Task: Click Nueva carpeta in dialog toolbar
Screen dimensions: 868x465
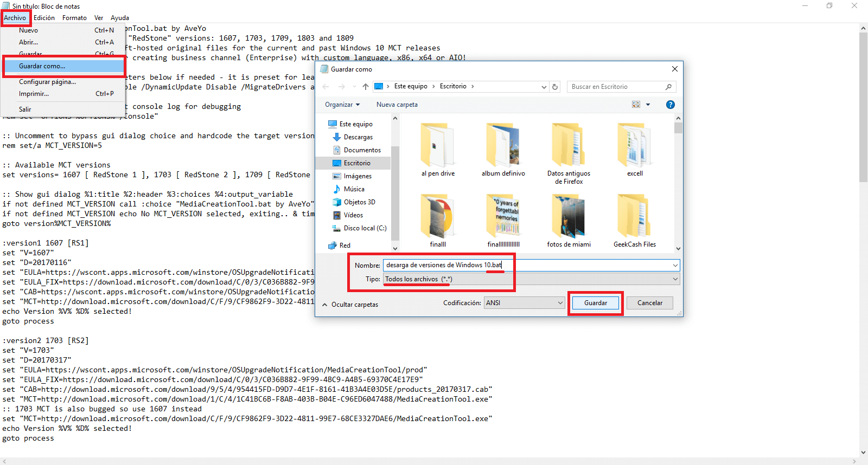Action: (x=397, y=105)
